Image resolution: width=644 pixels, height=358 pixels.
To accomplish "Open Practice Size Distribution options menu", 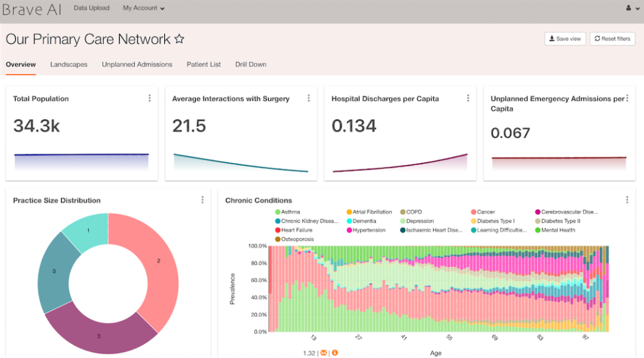I will (202, 200).
